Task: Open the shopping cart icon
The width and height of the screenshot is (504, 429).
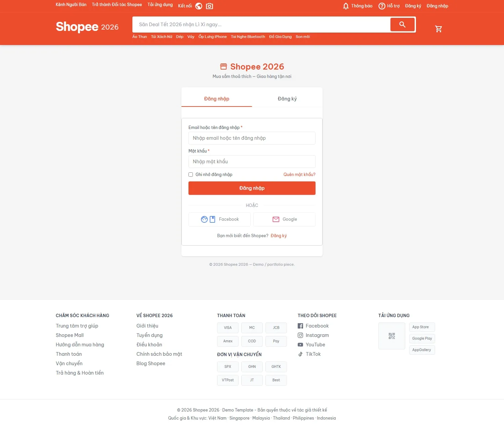Action: (x=438, y=29)
